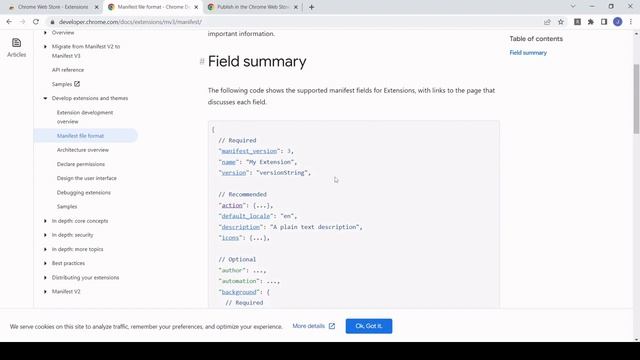
Task: Expand Distributing your extensions arrow
Action: (45, 278)
